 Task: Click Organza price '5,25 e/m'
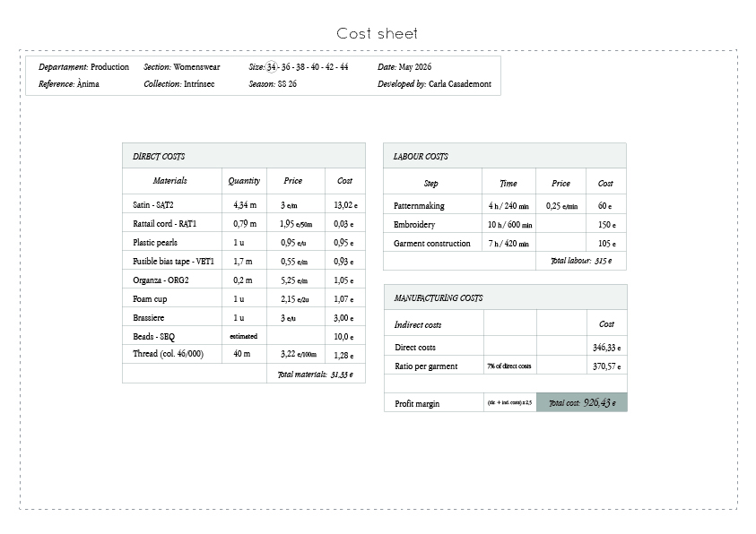294,280
